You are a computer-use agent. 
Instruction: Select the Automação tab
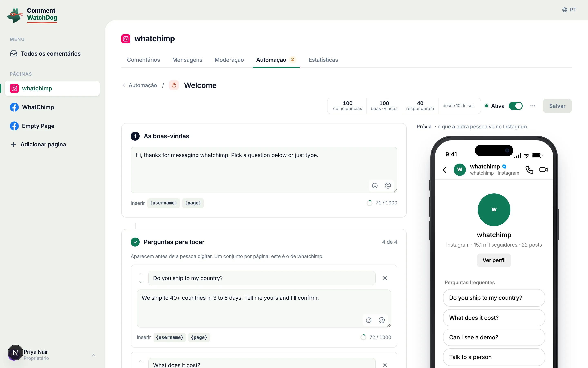[276, 60]
